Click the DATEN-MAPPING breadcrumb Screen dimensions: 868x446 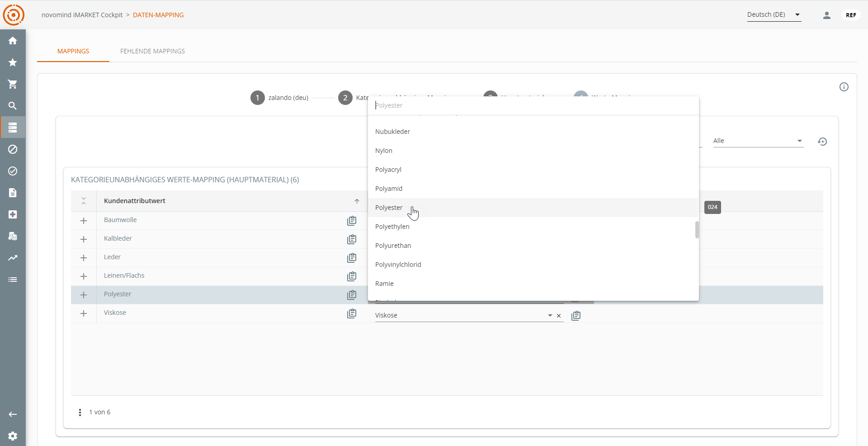coord(158,15)
